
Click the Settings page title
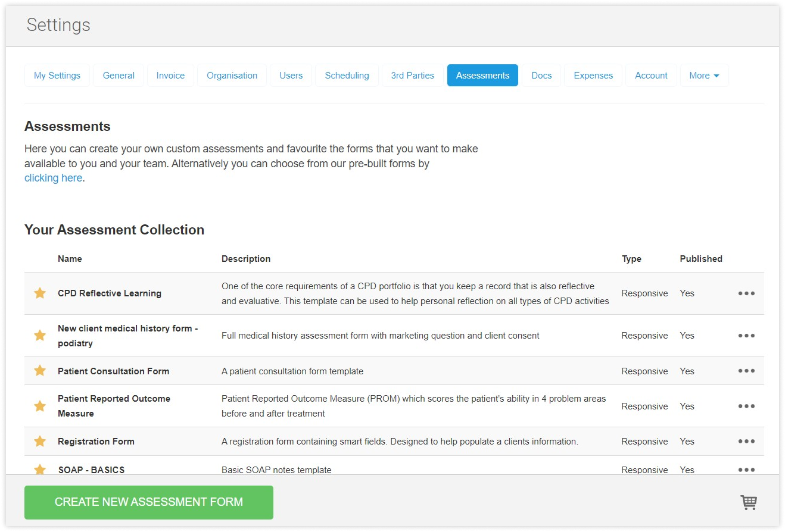click(x=58, y=25)
